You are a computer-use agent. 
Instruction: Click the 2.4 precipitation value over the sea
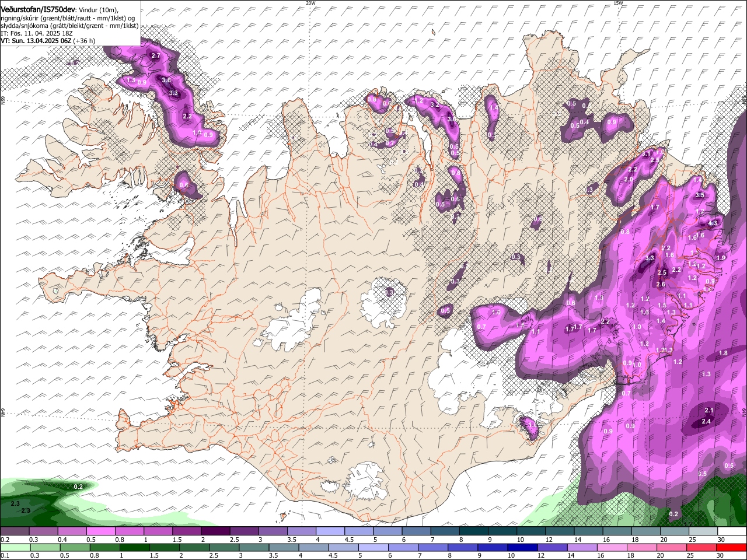706,421
